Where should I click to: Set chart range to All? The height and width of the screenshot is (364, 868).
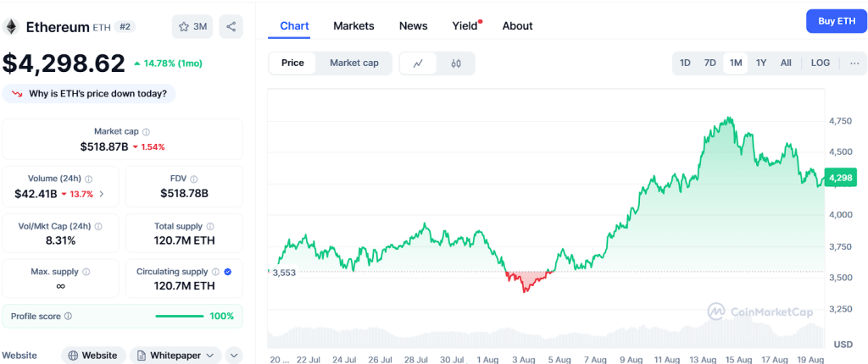tap(786, 63)
